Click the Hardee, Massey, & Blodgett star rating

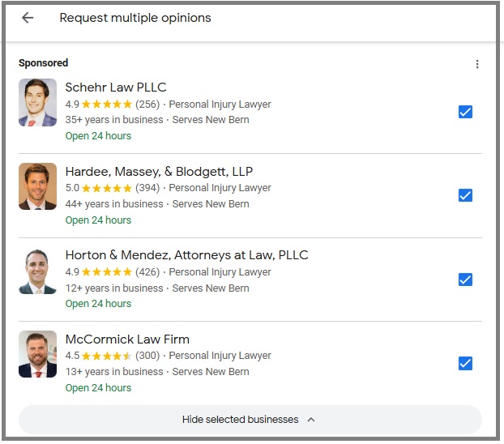106,188
